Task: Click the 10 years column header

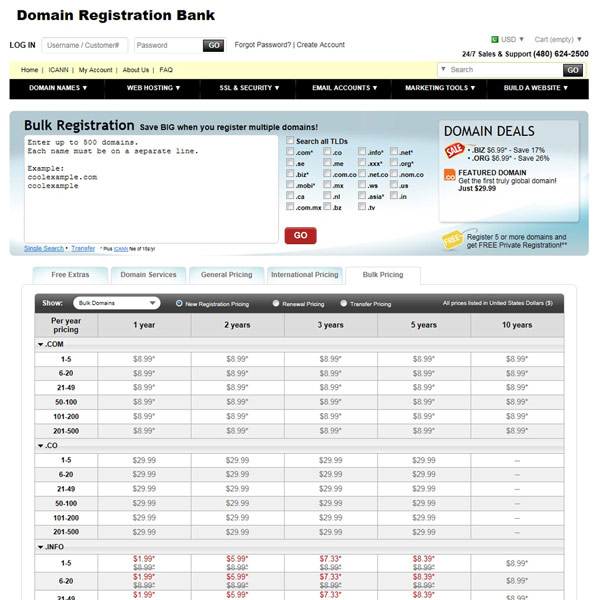Action: 517,325
